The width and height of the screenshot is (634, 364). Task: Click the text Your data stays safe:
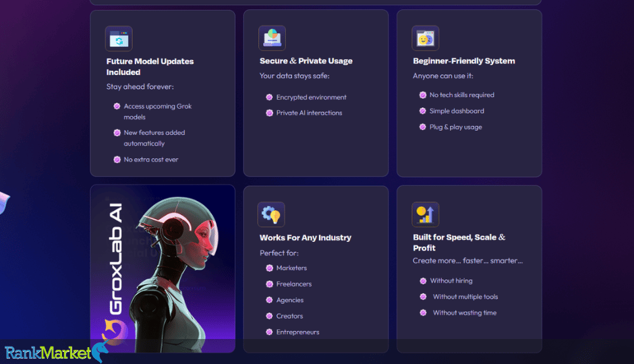click(x=294, y=75)
